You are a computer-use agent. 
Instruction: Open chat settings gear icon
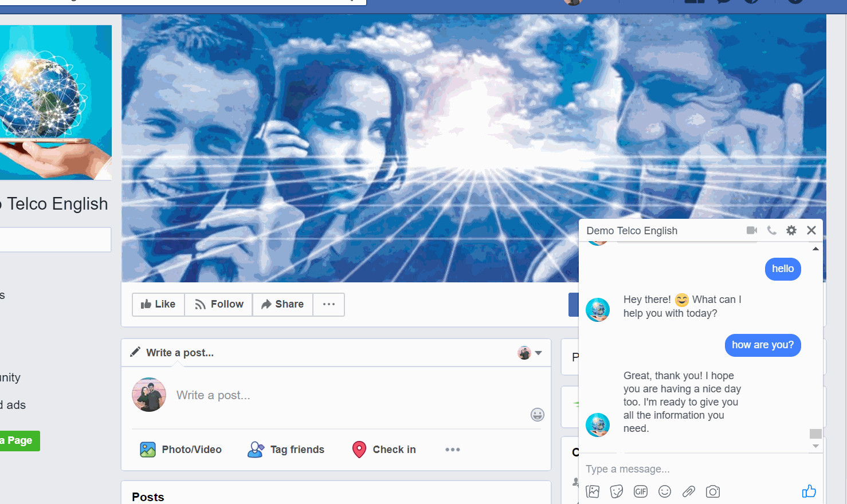[791, 230]
